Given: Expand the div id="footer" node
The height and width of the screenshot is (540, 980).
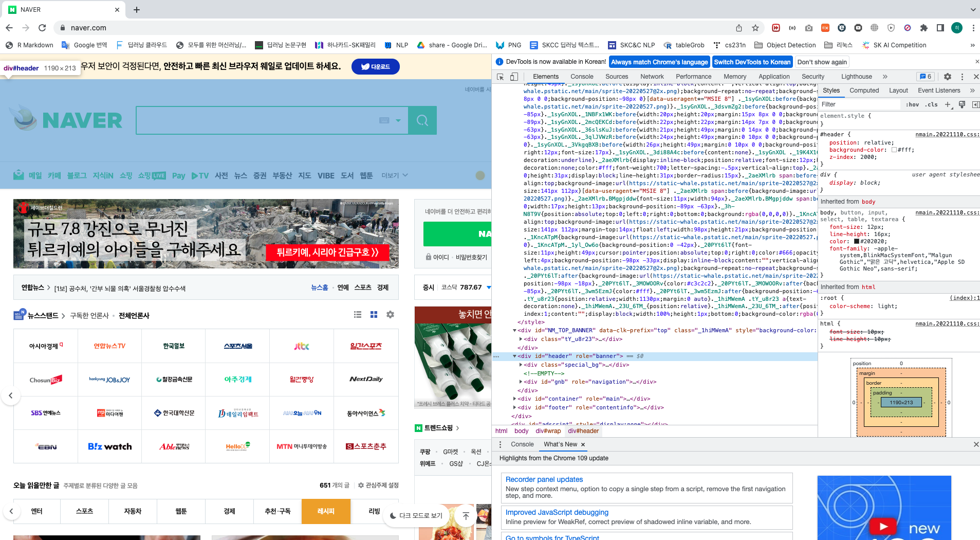Looking at the screenshot, I should (514, 407).
